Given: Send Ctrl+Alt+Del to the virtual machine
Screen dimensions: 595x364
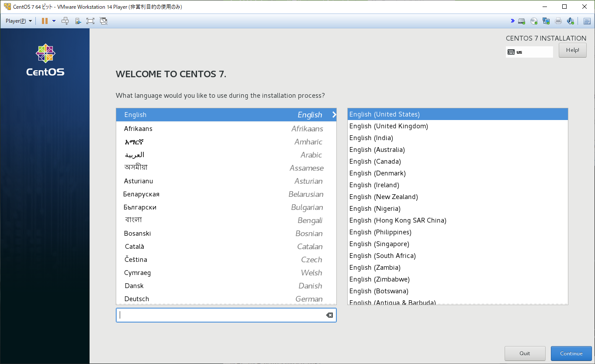Looking at the screenshot, I should pyautogui.click(x=65, y=21).
